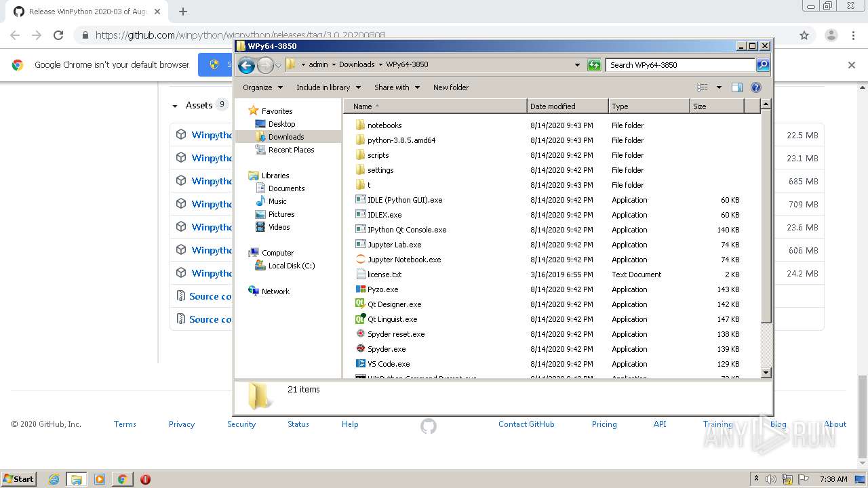The width and height of the screenshot is (868, 488).
Task: Open the Share with dropdown
Action: pyautogui.click(x=397, y=87)
